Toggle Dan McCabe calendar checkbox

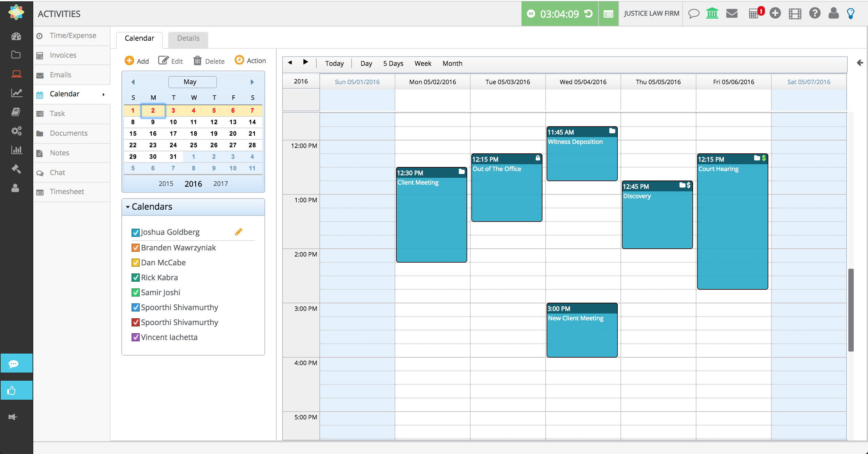(x=135, y=263)
